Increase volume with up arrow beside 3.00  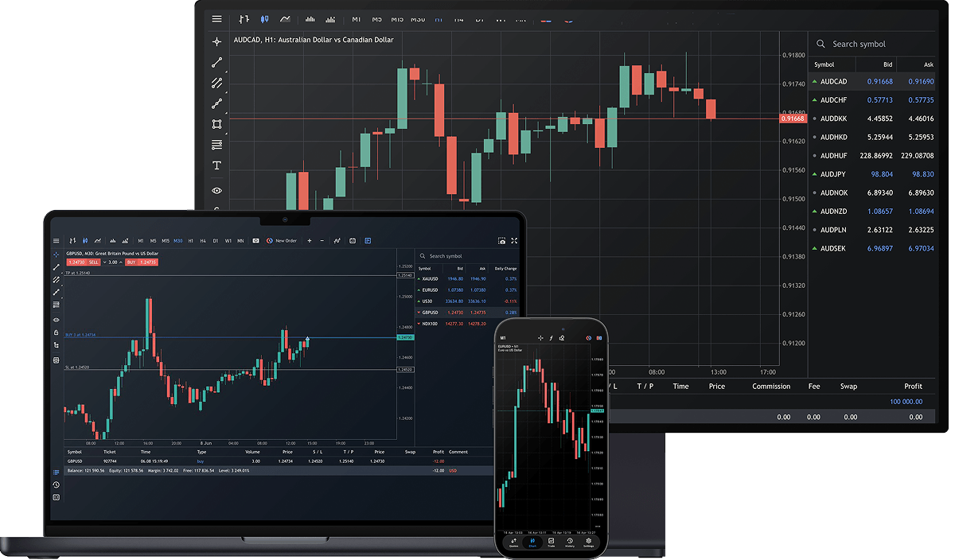click(x=121, y=262)
